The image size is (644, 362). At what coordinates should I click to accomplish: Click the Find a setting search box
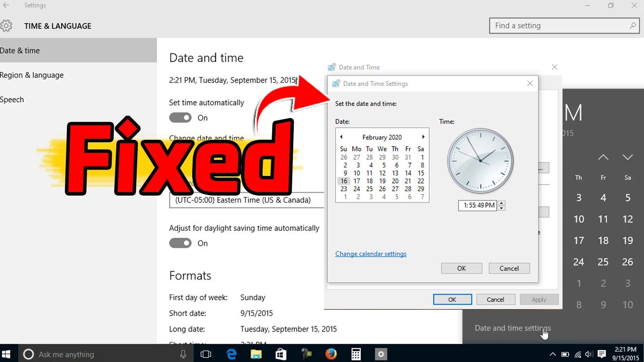(x=563, y=26)
